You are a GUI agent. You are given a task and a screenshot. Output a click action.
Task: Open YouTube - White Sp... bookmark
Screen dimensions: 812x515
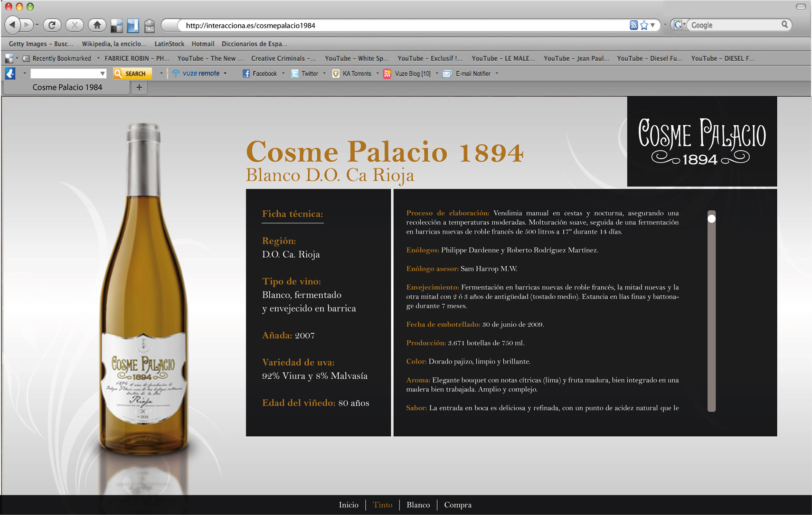[357, 58]
